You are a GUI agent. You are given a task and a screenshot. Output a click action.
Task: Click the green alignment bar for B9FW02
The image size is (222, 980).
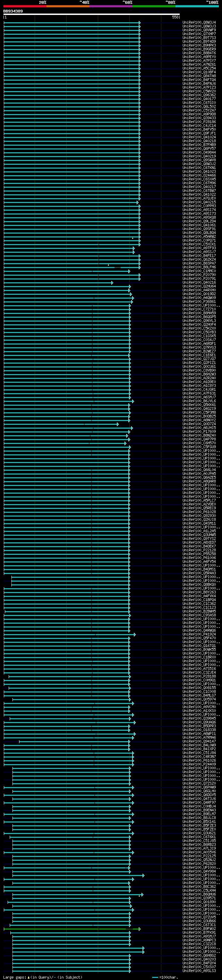72,929
